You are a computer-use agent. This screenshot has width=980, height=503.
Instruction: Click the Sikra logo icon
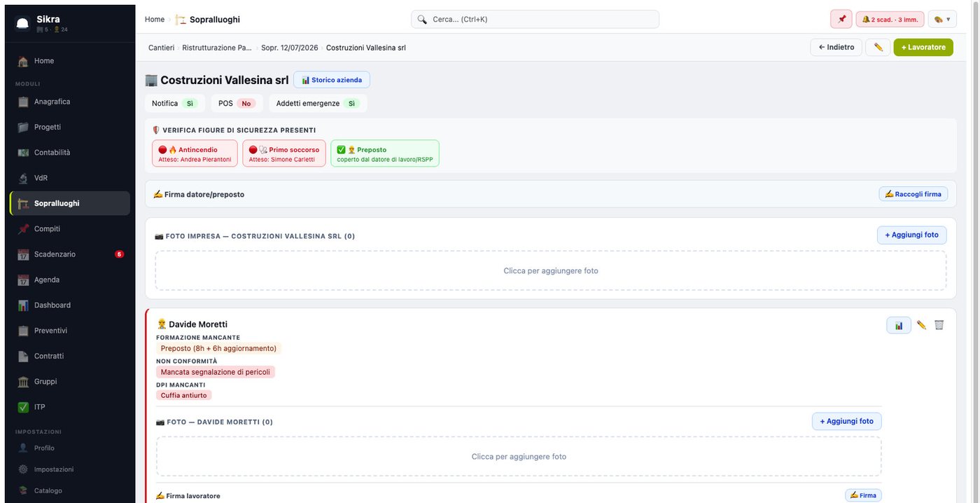(22, 23)
